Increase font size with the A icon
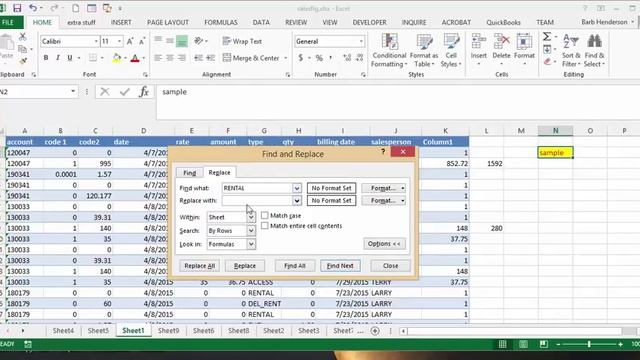640x360 pixels. point(130,41)
